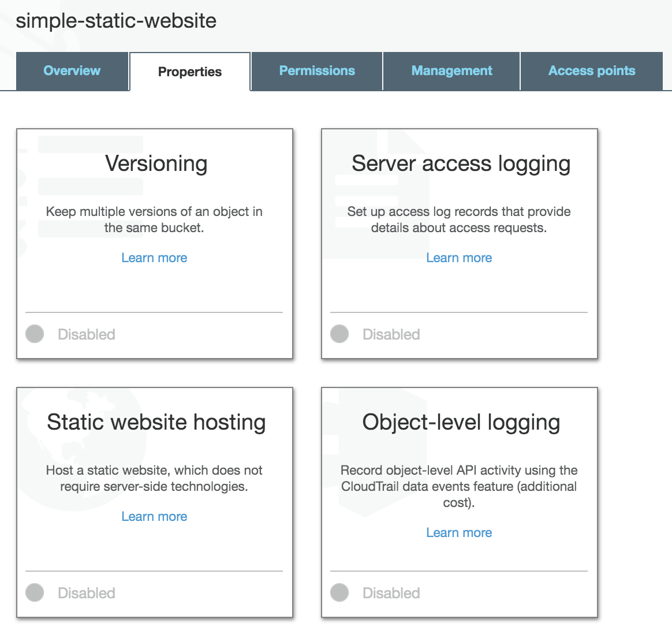Select the Management tab
The image size is (672, 641).
click(451, 70)
